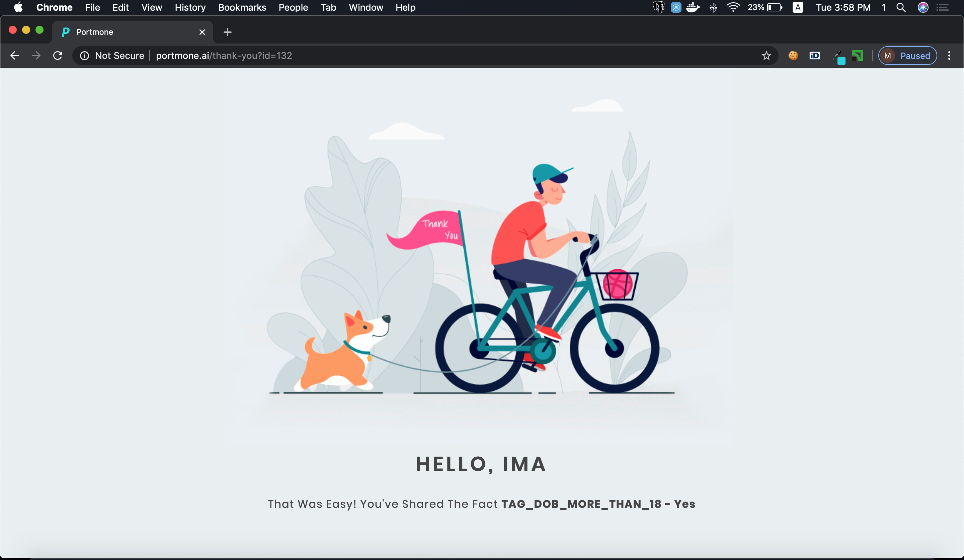Open the Paused profile button
Screen dimensions: 964x560
[x=907, y=56]
